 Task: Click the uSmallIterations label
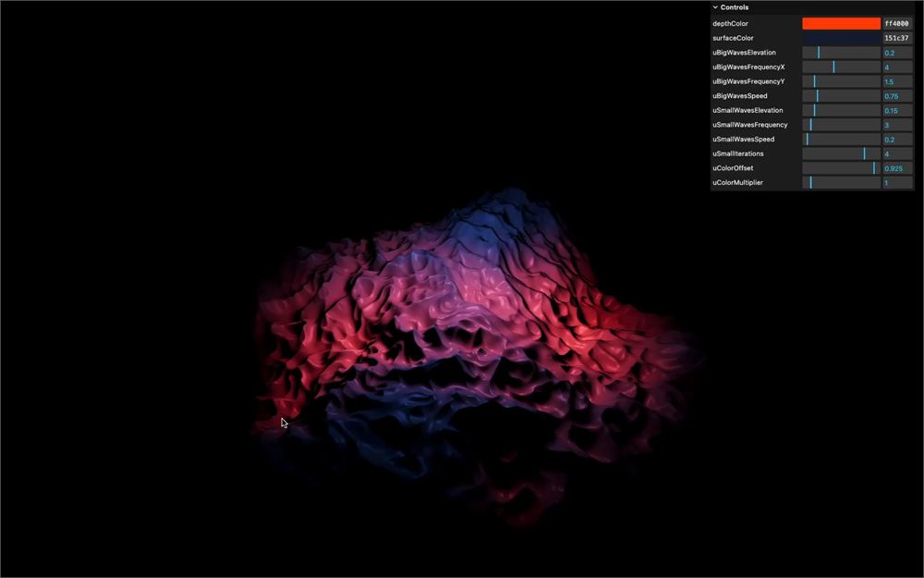pos(737,154)
